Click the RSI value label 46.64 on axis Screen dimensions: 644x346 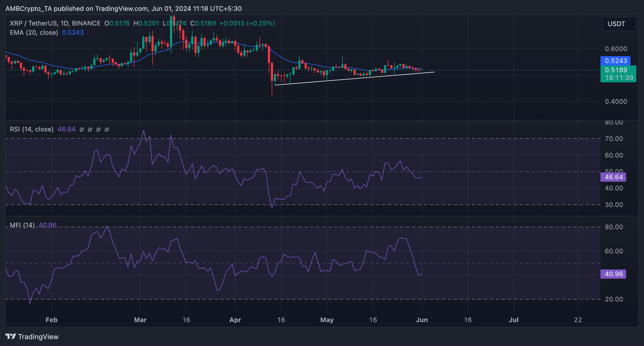point(613,177)
